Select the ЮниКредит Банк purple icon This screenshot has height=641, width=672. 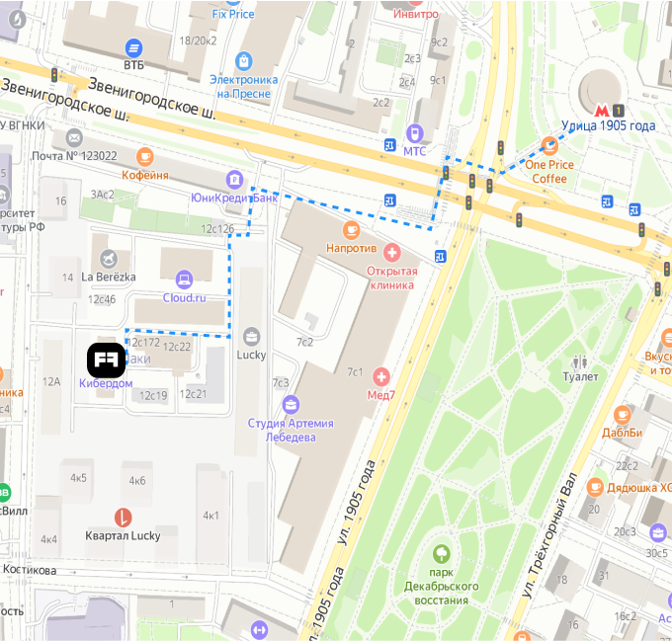[x=234, y=180]
